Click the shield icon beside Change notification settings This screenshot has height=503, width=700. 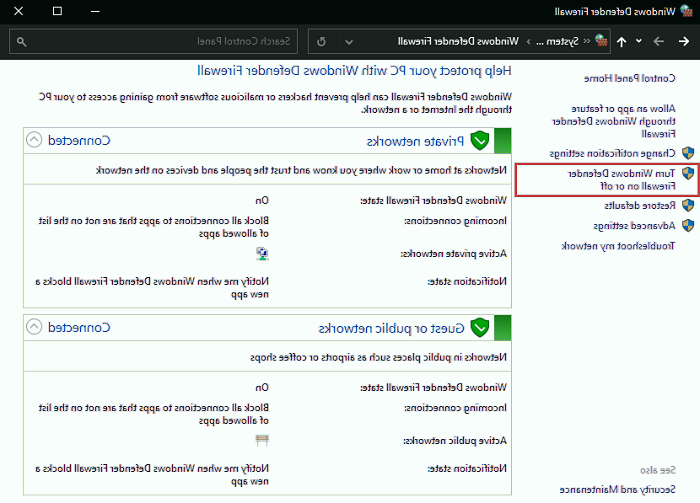688,153
